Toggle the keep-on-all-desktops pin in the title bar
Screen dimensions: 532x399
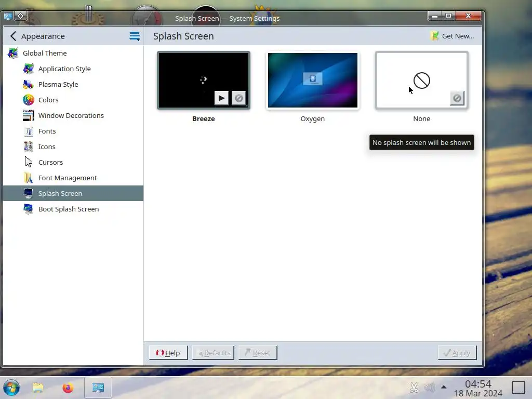click(20, 16)
